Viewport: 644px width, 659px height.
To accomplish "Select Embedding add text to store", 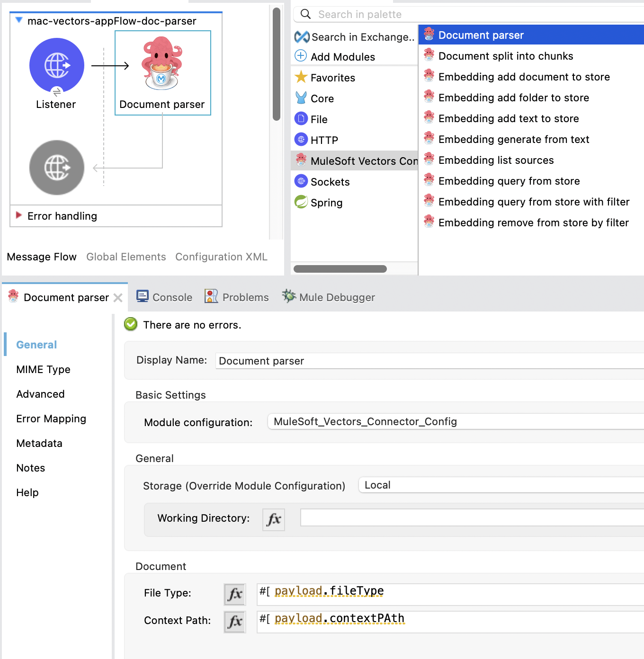I will (501, 118).
